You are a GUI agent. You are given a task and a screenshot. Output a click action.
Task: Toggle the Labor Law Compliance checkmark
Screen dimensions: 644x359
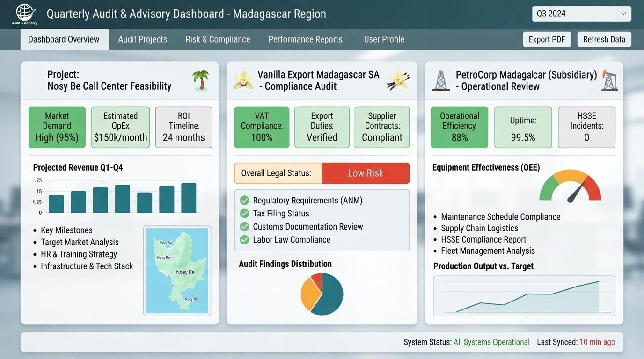[244, 239]
